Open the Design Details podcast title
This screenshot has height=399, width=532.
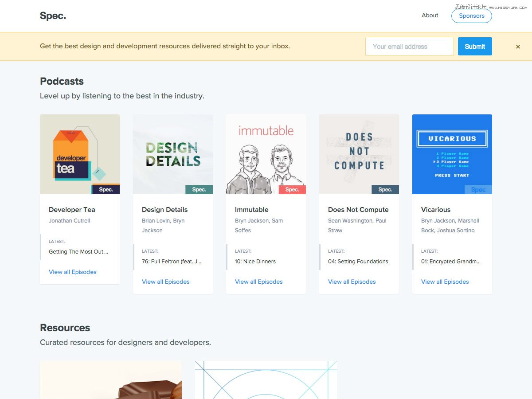(164, 210)
